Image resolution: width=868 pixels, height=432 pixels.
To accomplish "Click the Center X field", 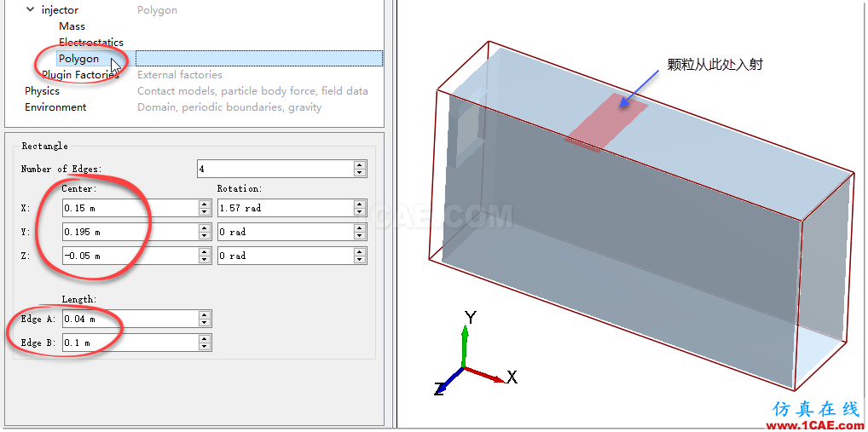I will click(x=130, y=208).
